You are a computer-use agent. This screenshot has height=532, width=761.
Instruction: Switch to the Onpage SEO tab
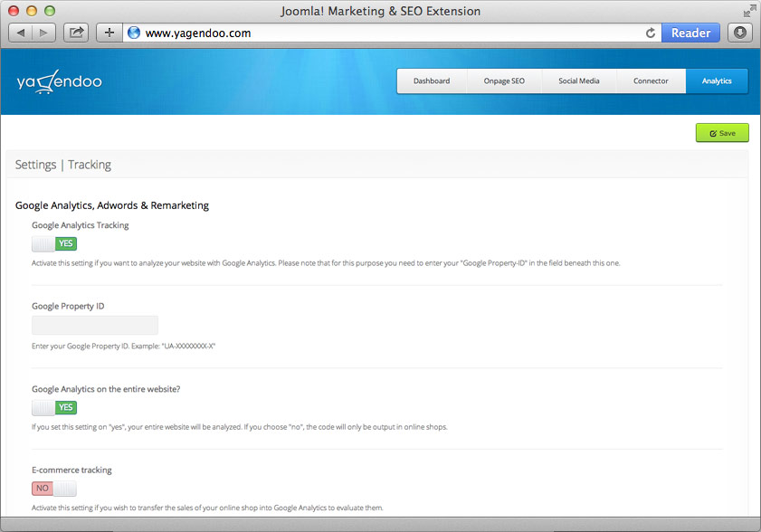(x=505, y=81)
